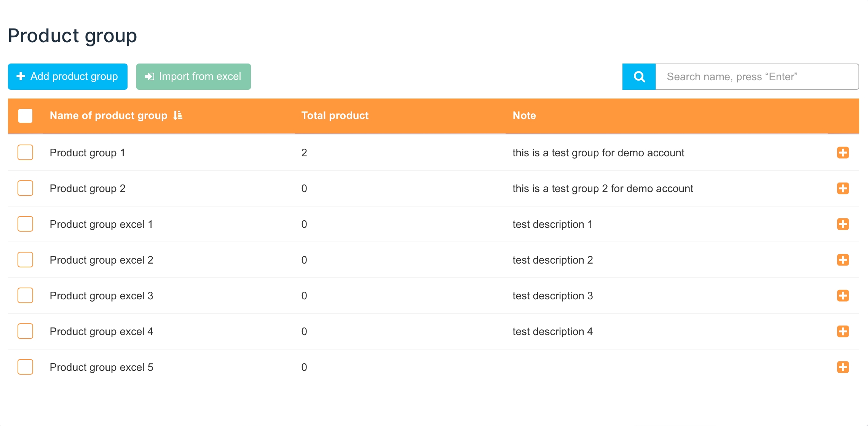Click the plus icon for Product group excel 3
868x426 pixels.
pos(842,296)
